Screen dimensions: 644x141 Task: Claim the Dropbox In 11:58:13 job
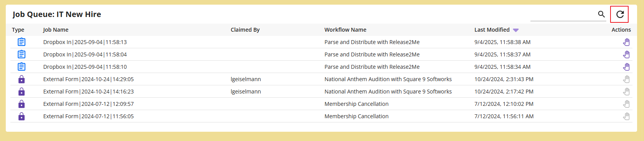tap(626, 42)
